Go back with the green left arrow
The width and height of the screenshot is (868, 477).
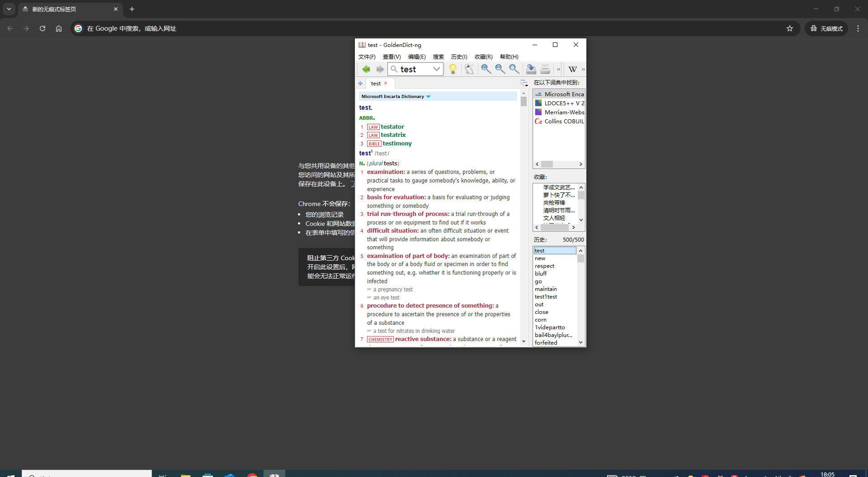coord(366,69)
